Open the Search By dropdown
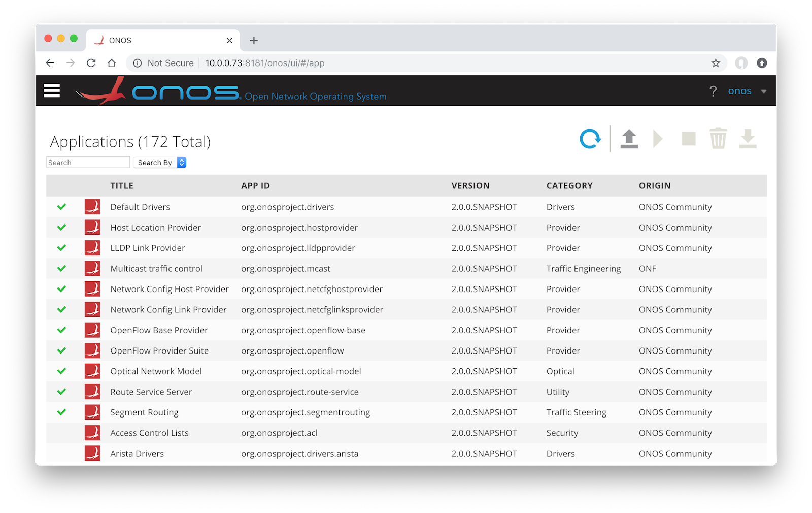The width and height of the screenshot is (812, 513). click(160, 163)
